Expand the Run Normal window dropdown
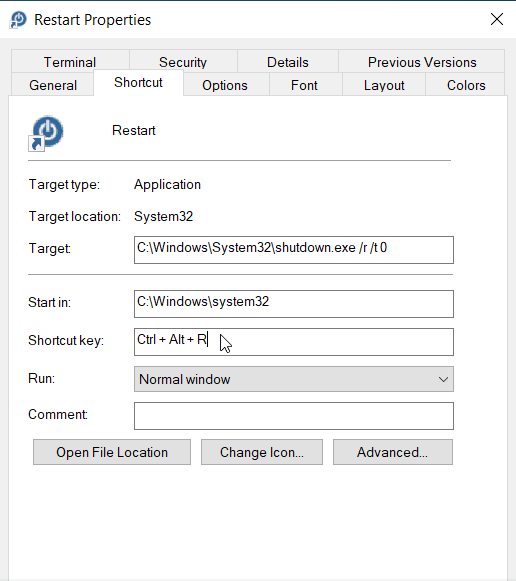Image resolution: width=516 pixels, height=581 pixels. (x=294, y=379)
